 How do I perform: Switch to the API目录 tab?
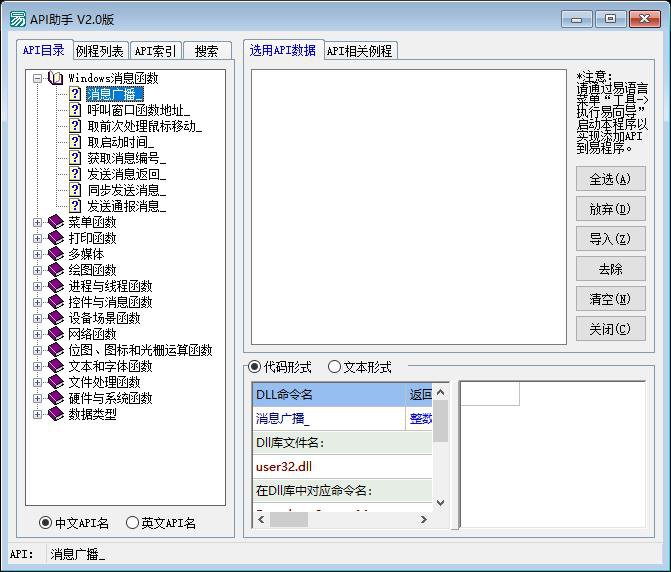click(x=44, y=50)
